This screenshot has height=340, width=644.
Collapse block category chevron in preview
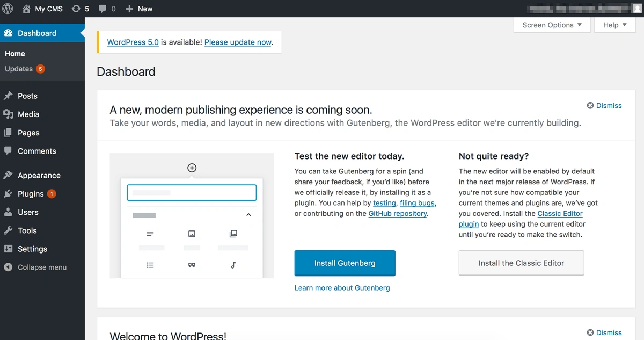pyautogui.click(x=248, y=215)
